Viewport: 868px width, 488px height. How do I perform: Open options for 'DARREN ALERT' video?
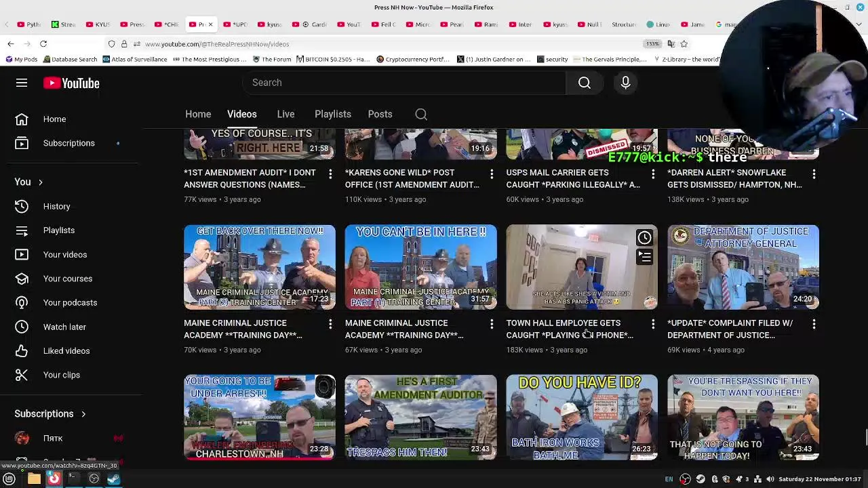tap(814, 174)
